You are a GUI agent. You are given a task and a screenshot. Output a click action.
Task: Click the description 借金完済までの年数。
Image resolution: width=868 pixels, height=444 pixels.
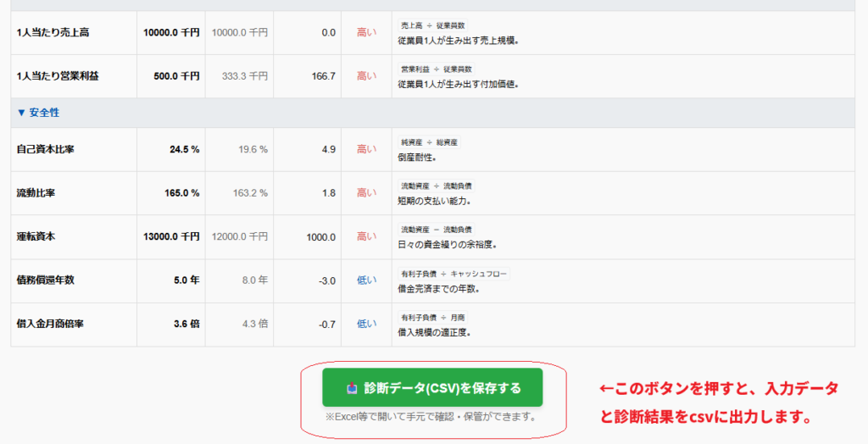coord(439,289)
